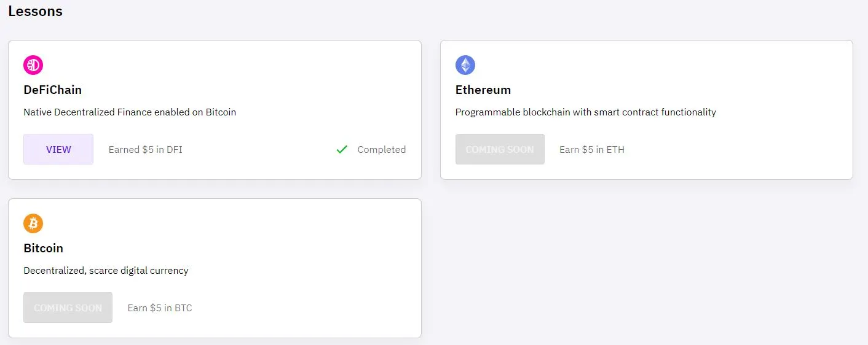Click 'Earned $5 in DFI' reward text
Screen dimensions: 868x345
(146, 149)
